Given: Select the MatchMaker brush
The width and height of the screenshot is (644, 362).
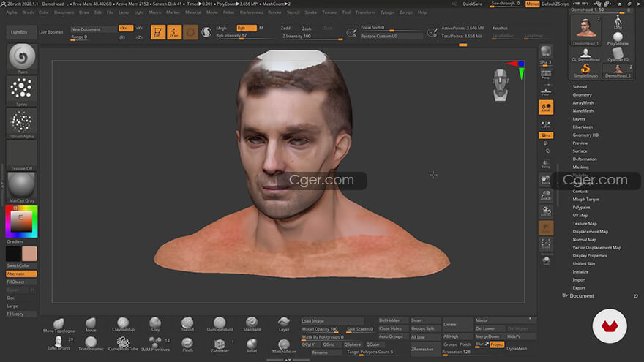Looking at the screenshot, I should coord(284,346).
